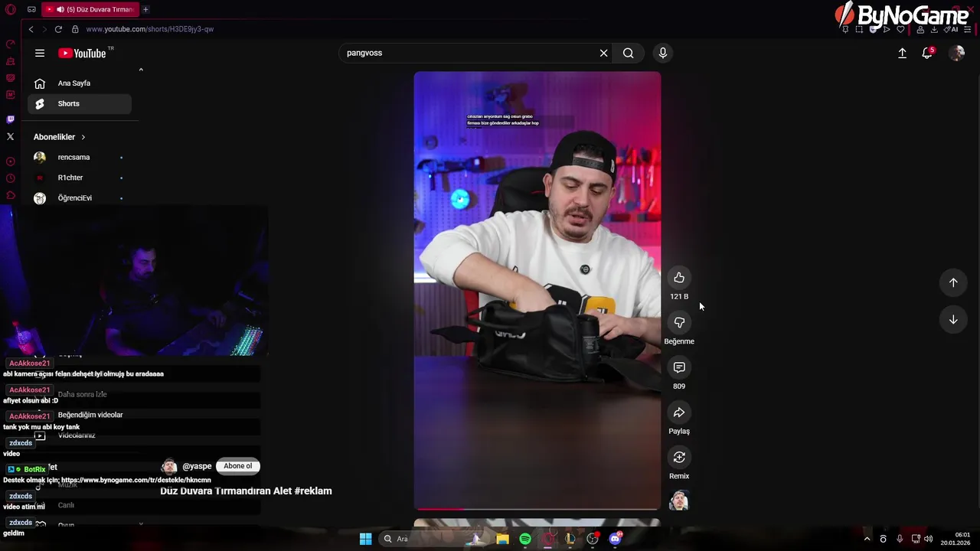Open the sound source thumbnail below Remix
Image resolution: width=980 pixels, height=551 pixels.
pyautogui.click(x=679, y=500)
